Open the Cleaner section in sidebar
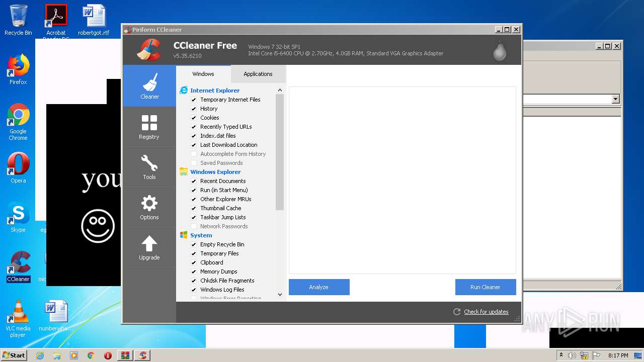 click(149, 85)
